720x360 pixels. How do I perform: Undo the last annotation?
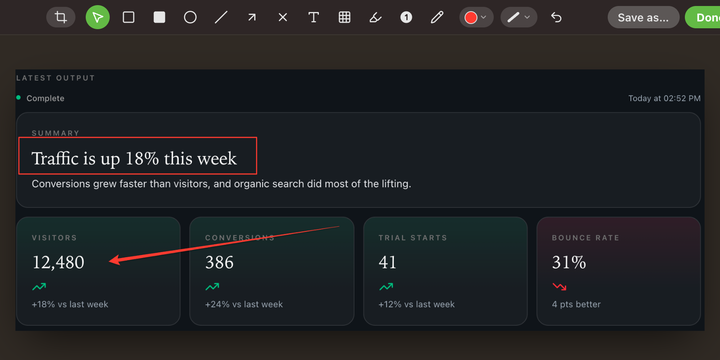(556, 17)
